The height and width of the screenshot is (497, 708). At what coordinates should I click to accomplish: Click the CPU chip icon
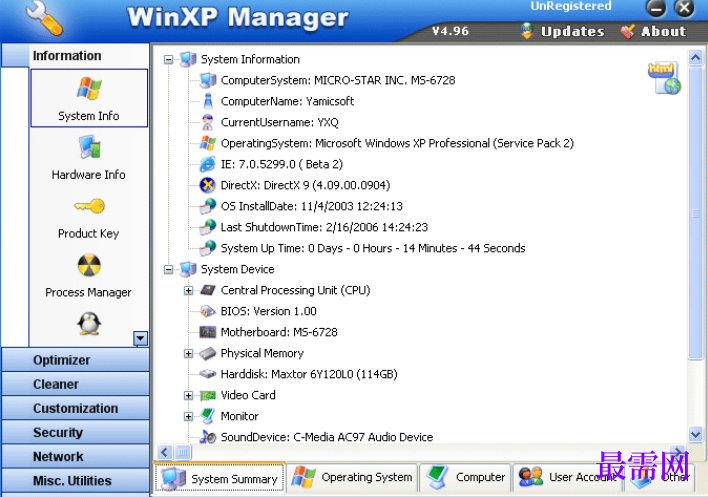pos(208,290)
